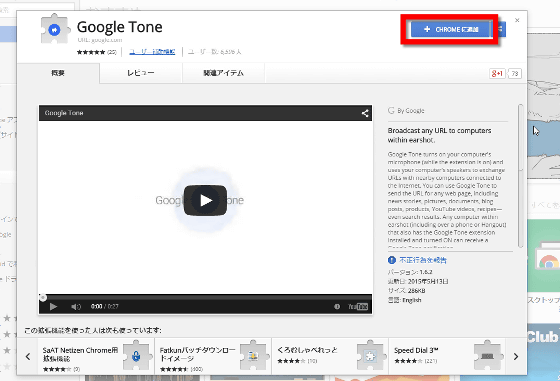Click the five-star rating under Google Tone

(91, 52)
